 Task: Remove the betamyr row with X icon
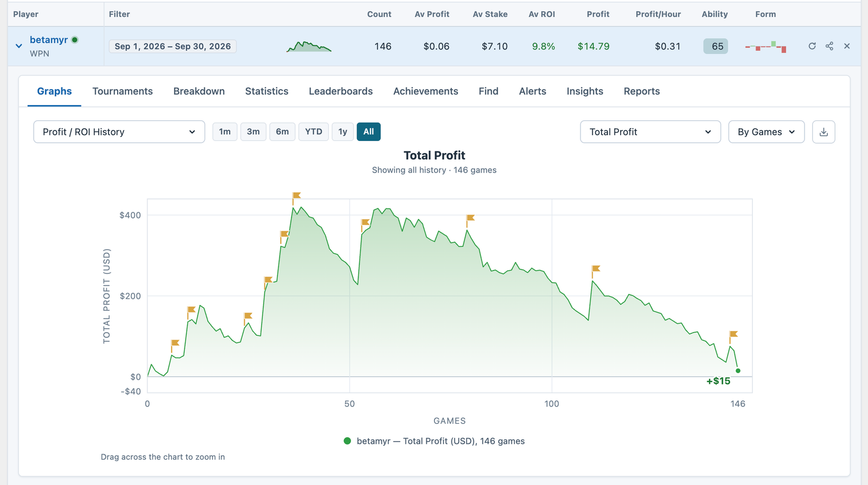tap(847, 46)
